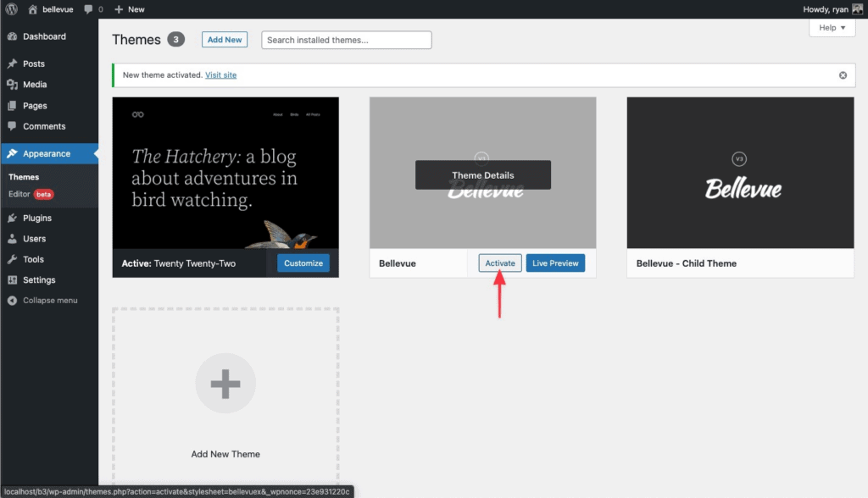This screenshot has height=498, width=868.
Task: Open the Media menu item
Action: pyautogui.click(x=35, y=85)
